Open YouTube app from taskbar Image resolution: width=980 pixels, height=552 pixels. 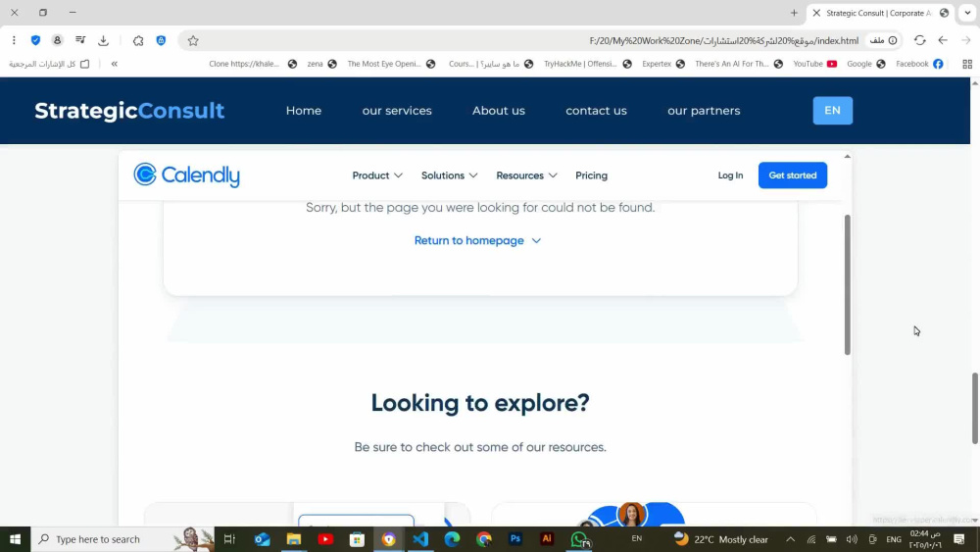pos(325,539)
